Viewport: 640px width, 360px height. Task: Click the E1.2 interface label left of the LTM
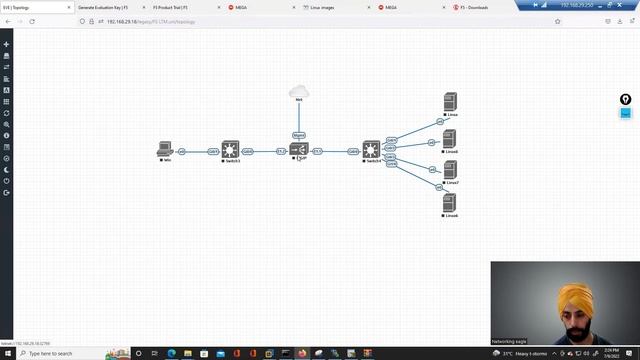tap(281, 151)
